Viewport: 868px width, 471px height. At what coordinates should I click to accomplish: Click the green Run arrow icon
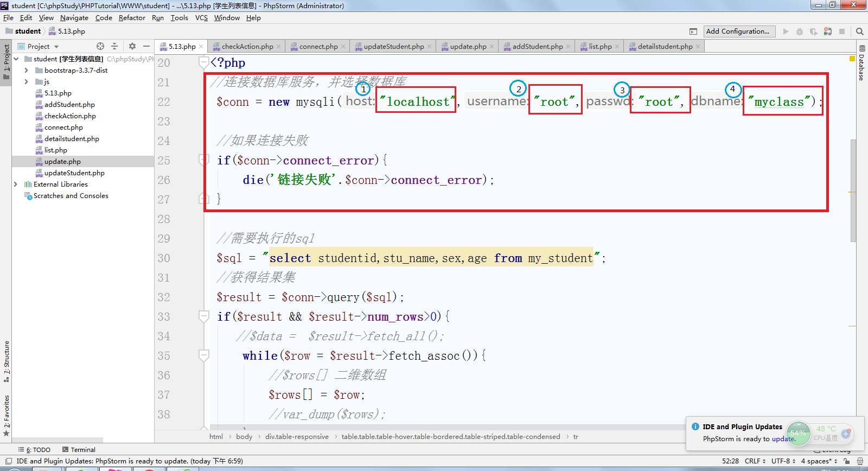coord(786,31)
